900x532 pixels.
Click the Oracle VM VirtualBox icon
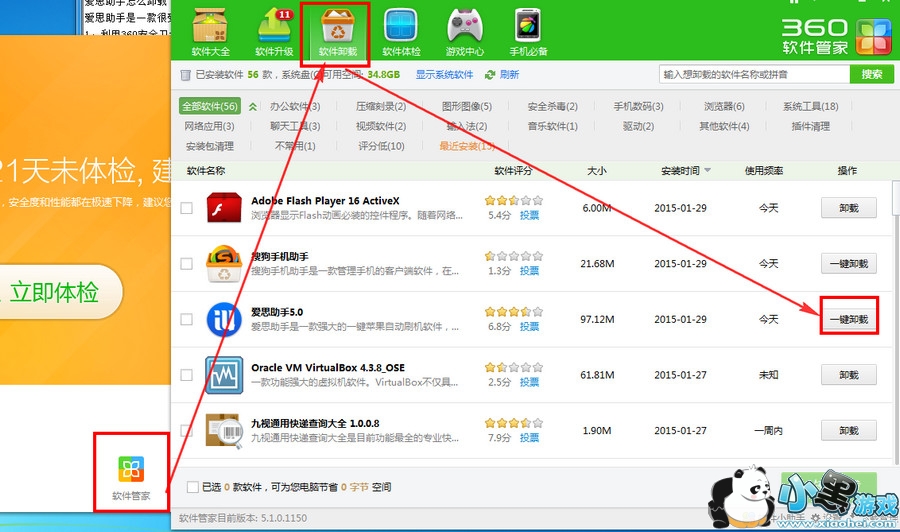tap(224, 375)
